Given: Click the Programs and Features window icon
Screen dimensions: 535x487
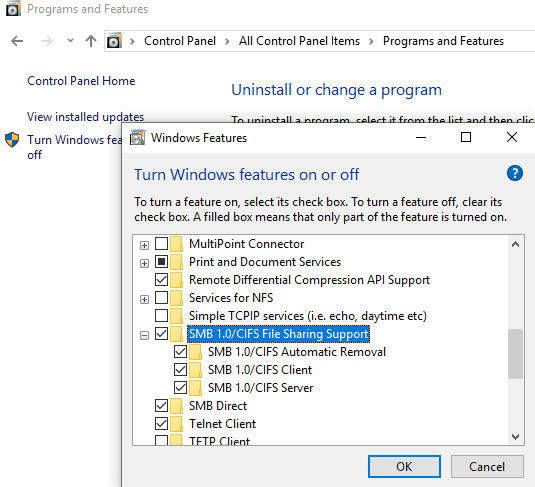Looking at the screenshot, I should (13, 9).
